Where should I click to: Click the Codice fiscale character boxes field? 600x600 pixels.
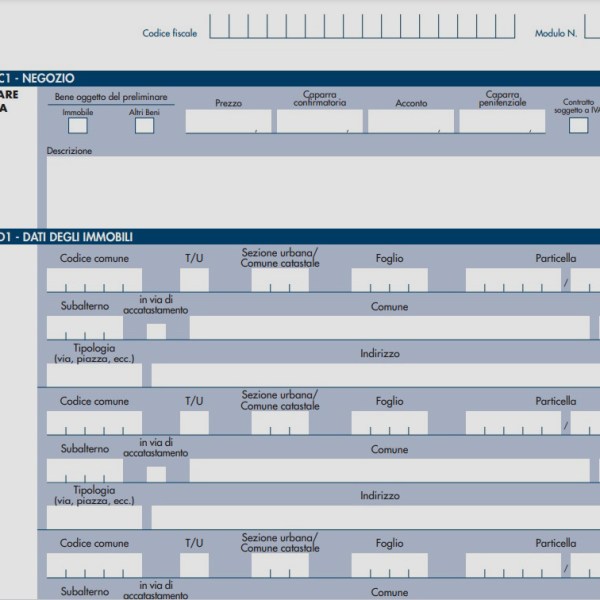(x=362, y=26)
